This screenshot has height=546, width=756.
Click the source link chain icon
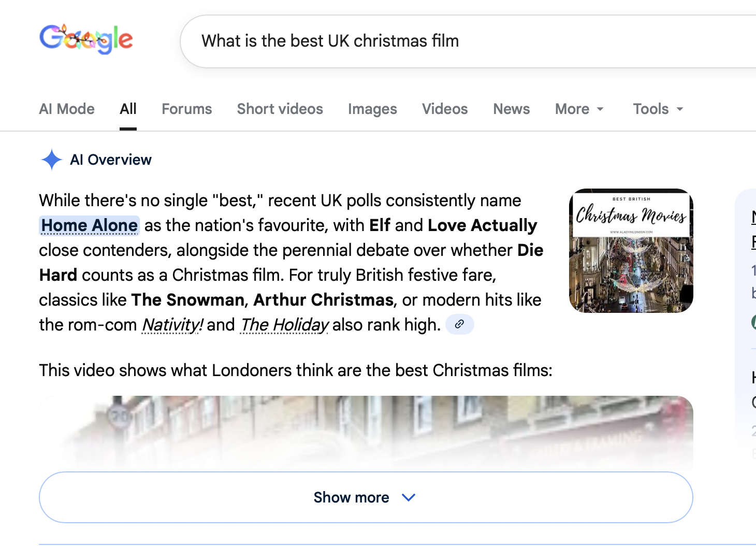coord(459,324)
